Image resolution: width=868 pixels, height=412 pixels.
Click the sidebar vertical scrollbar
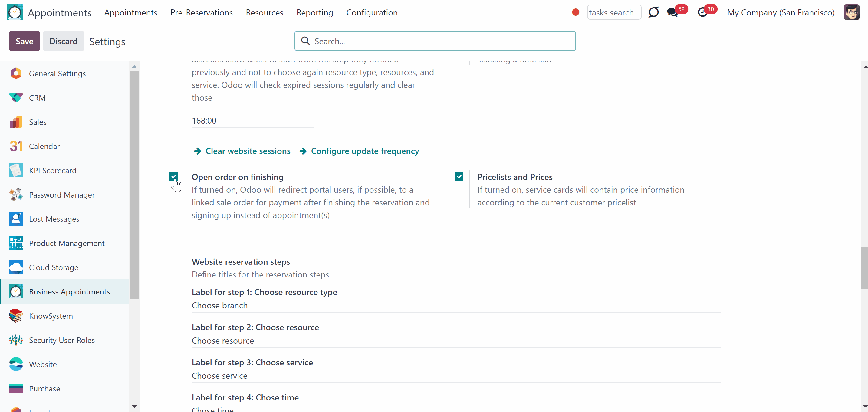pyautogui.click(x=134, y=185)
